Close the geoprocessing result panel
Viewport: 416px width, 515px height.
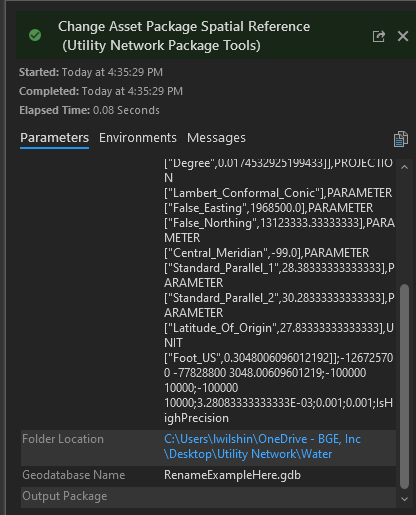(x=403, y=36)
